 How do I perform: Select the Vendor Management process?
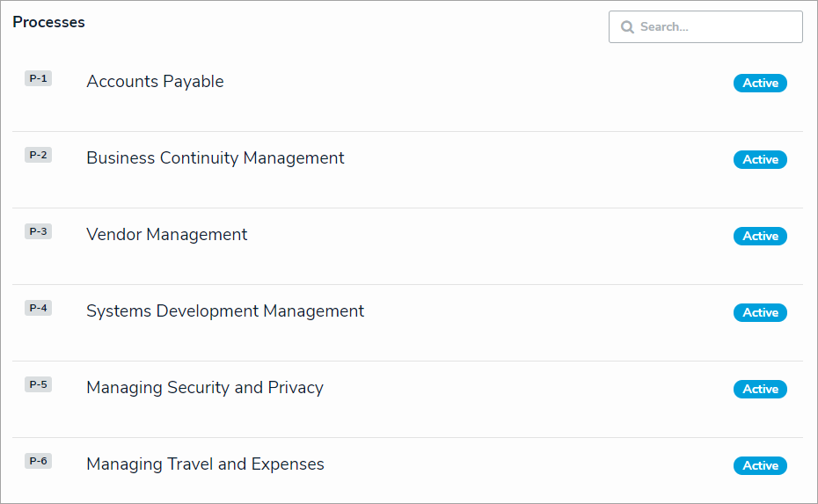[x=167, y=235]
